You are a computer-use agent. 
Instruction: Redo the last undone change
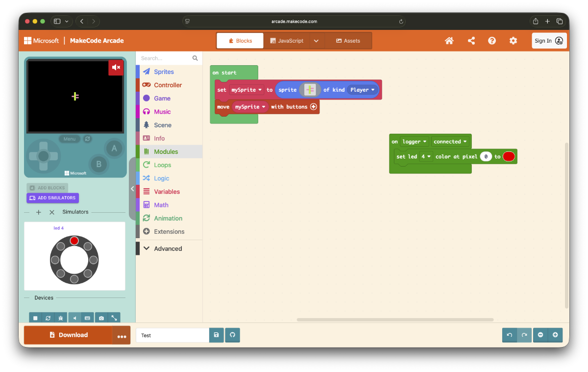pos(524,335)
